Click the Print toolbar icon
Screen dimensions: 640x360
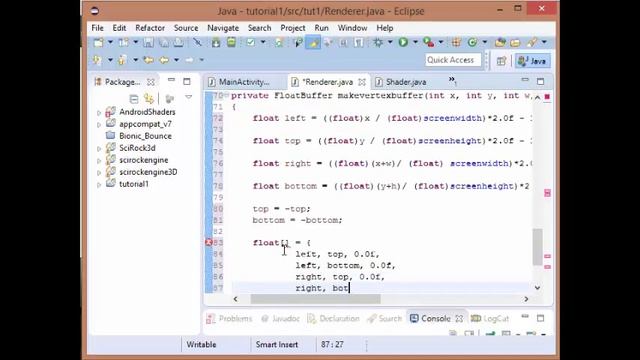click(x=179, y=42)
